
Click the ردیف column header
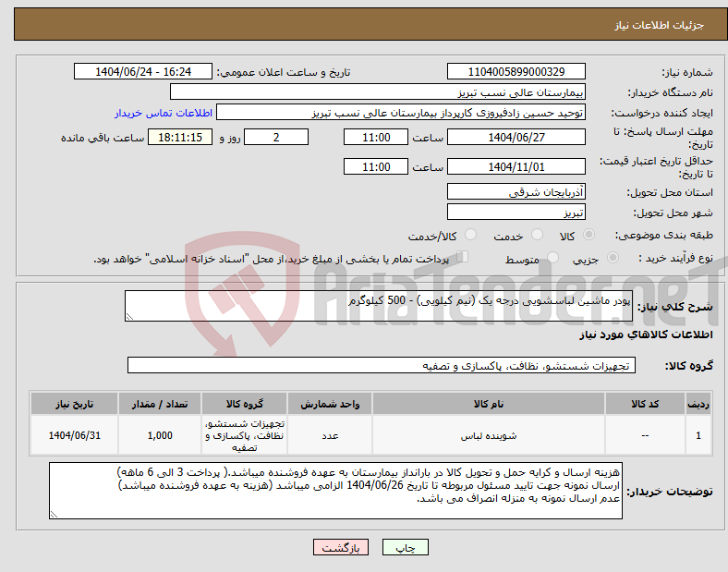coord(698,404)
